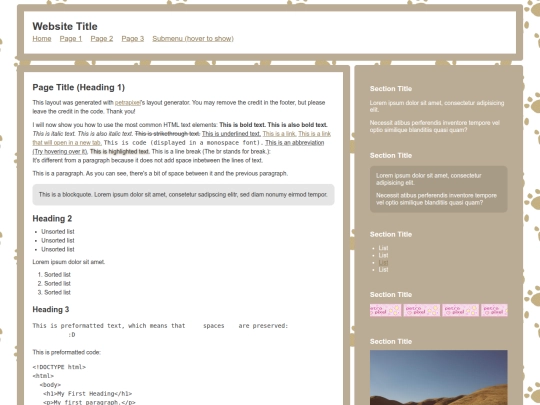
Task: Click the 'Heading 2' title
Action: pos(52,219)
